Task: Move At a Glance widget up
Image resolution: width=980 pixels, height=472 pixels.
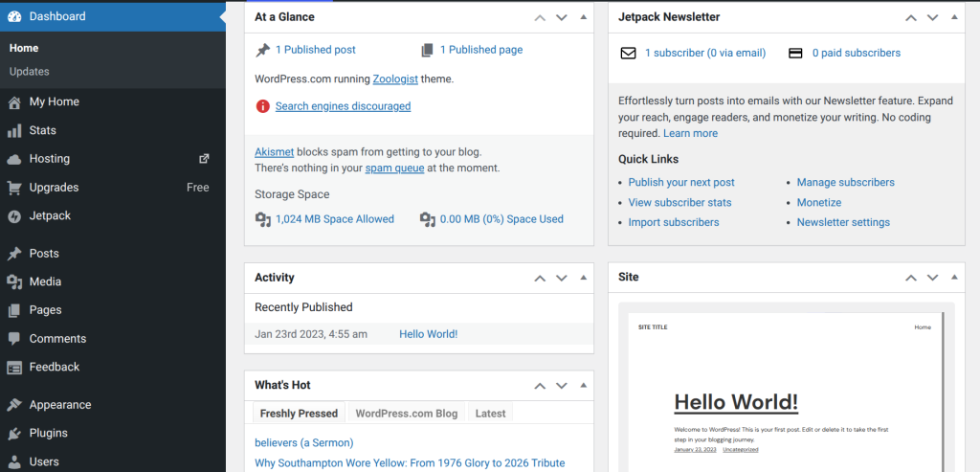Action: coord(540,17)
